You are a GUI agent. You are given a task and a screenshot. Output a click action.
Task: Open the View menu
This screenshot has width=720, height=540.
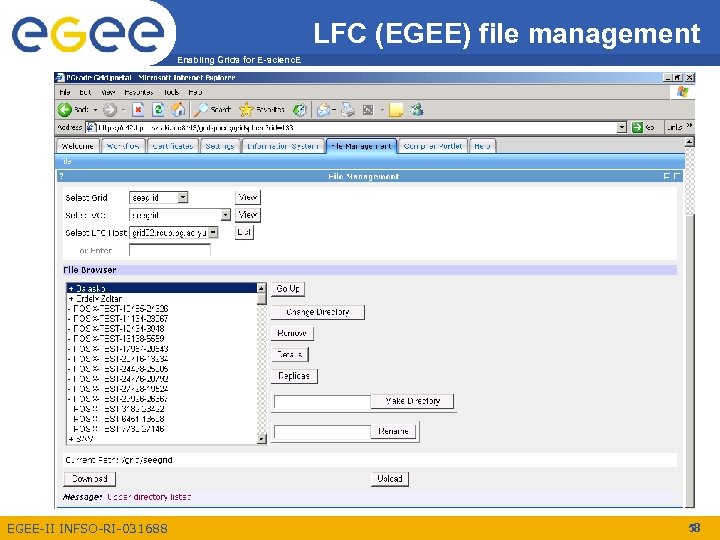click(x=108, y=92)
